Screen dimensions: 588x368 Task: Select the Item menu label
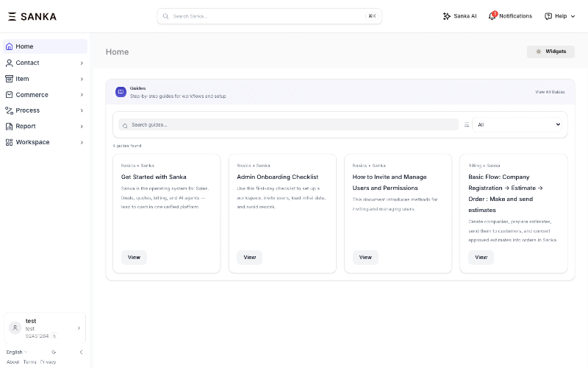coord(22,79)
